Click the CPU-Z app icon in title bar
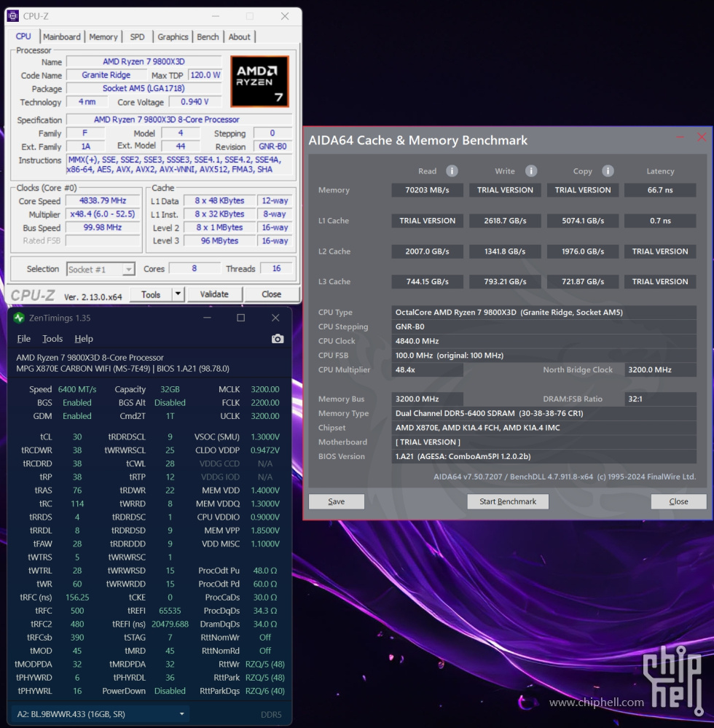714x728 pixels. [x=13, y=16]
